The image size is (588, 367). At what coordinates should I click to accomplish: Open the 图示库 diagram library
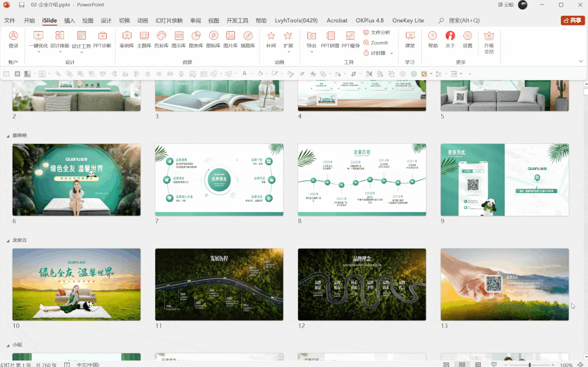pyautogui.click(x=179, y=39)
